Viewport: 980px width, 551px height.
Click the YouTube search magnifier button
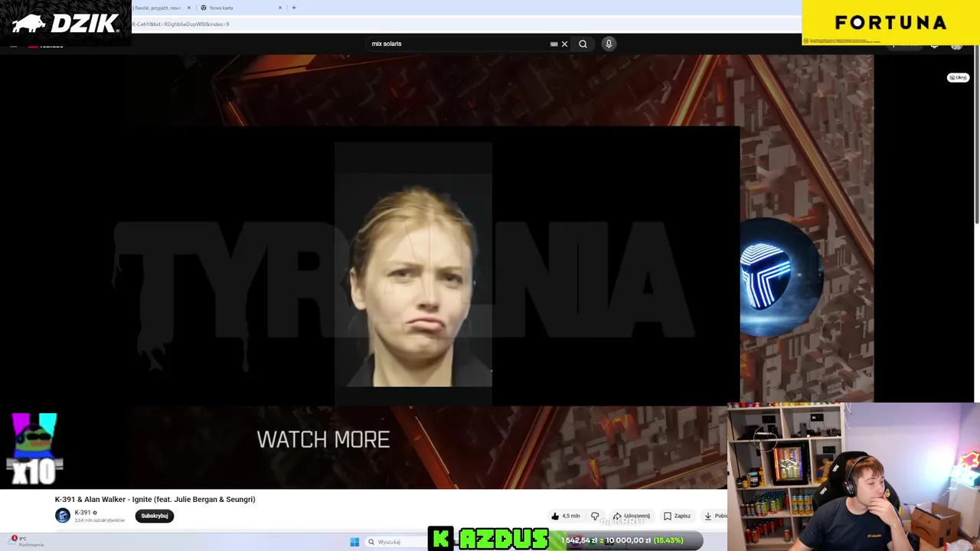coord(583,44)
